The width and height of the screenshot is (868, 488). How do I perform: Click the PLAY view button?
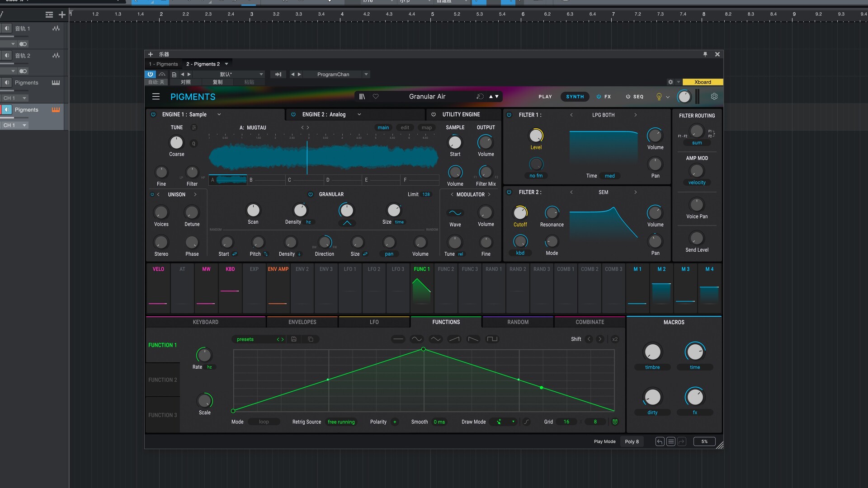pyautogui.click(x=545, y=96)
